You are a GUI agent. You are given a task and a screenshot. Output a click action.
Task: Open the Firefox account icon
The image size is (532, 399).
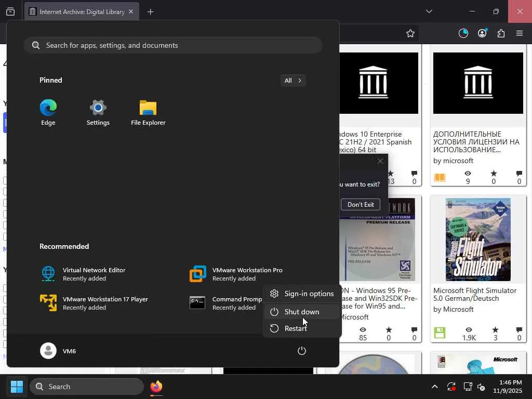point(482,33)
